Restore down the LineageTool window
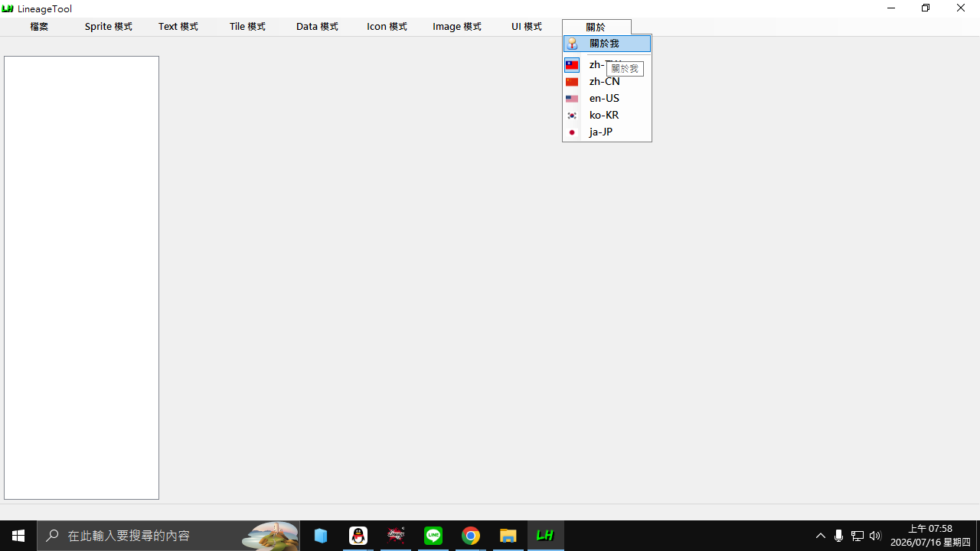The image size is (980, 551). point(926,8)
